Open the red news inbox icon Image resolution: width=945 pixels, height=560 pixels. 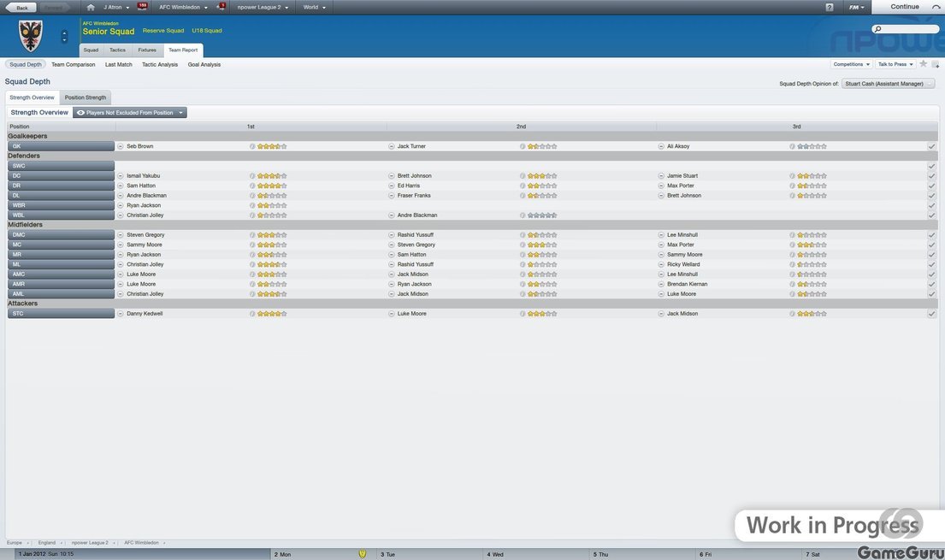pyautogui.click(x=142, y=7)
